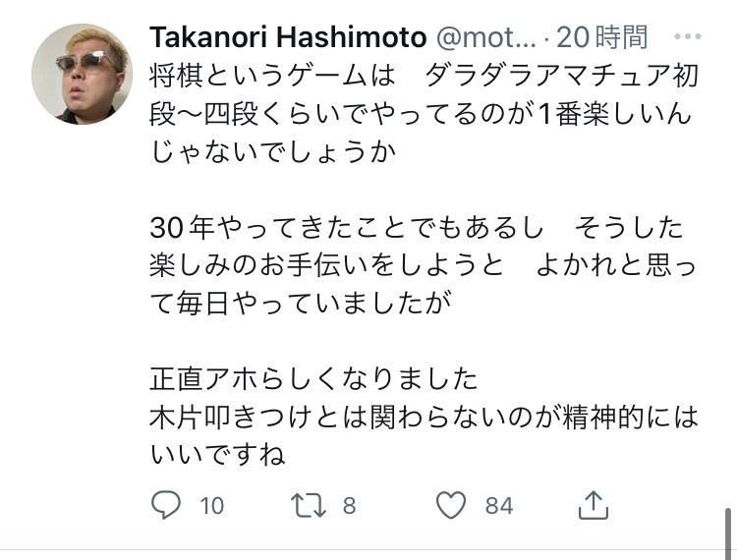This screenshot has width=737, height=560.
Task: Click the @mot... username handle
Action: pyautogui.click(x=485, y=37)
